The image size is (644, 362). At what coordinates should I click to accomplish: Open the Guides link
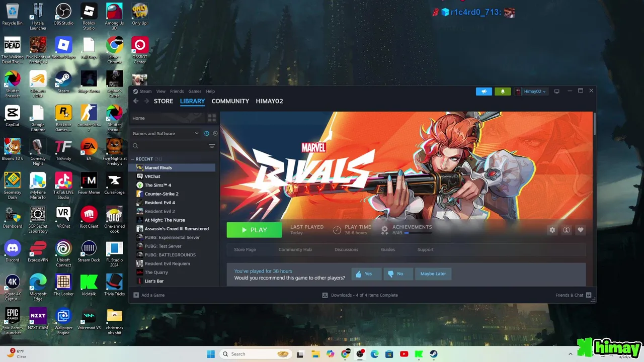point(388,249)
